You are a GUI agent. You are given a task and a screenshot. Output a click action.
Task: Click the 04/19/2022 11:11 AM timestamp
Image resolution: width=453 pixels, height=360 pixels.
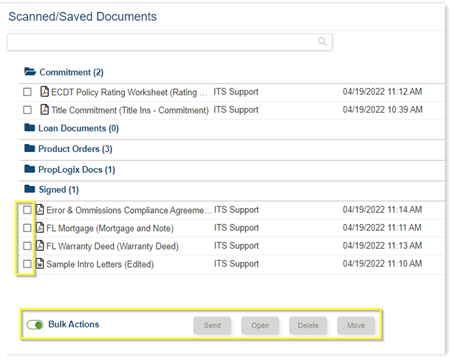(x=382, y=228)
